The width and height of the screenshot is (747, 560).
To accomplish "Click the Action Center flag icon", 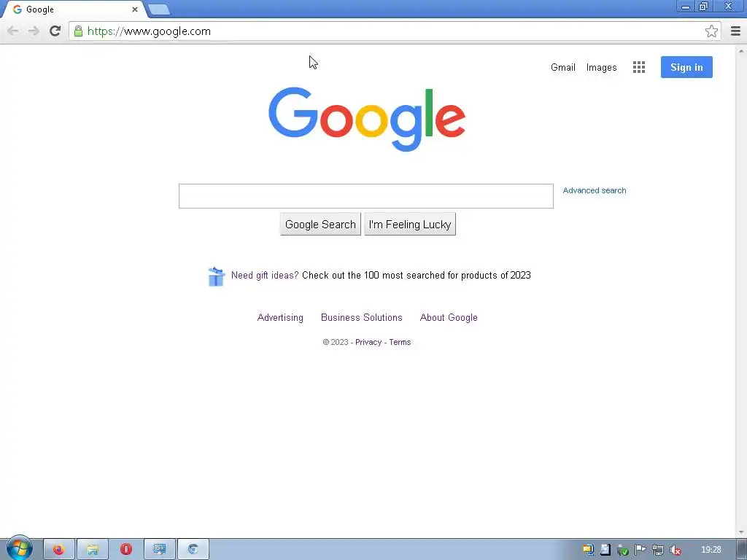I will click(x=640, y=550).
